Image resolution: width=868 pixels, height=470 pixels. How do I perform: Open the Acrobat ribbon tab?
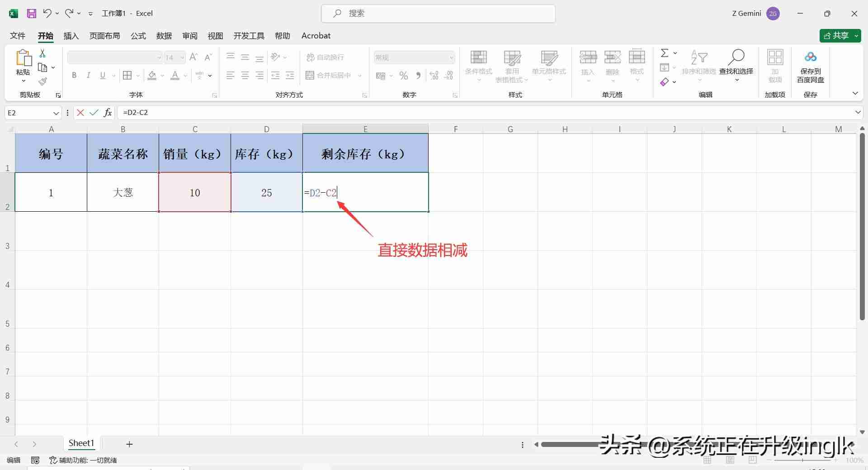[316, 36]
